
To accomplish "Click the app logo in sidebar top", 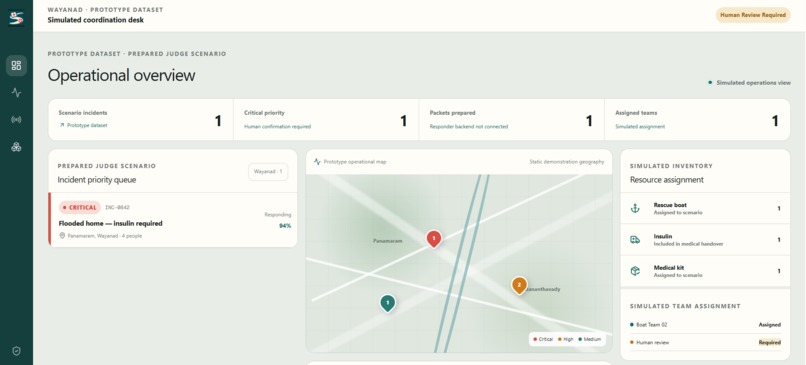I will 16,19.
